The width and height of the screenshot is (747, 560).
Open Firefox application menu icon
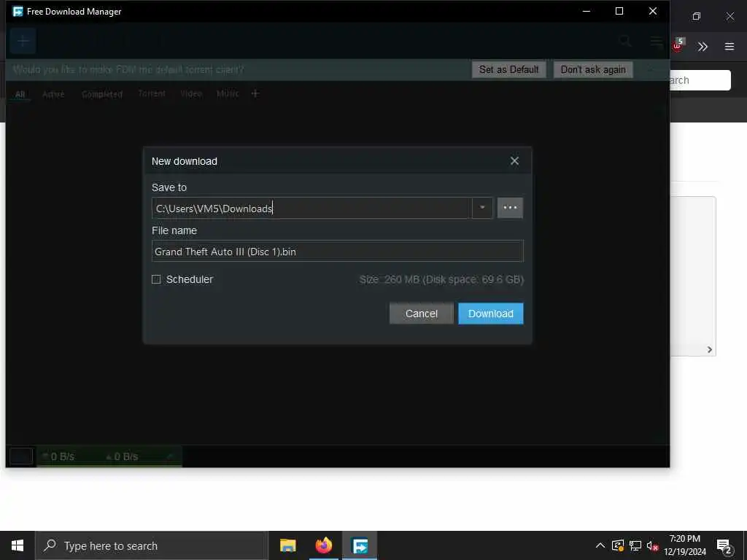tap(729, 47)
